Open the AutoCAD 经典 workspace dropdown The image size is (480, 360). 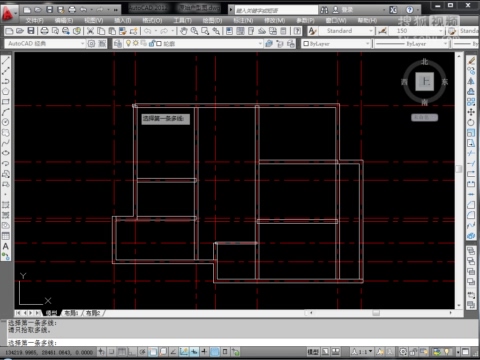[45, 44]
